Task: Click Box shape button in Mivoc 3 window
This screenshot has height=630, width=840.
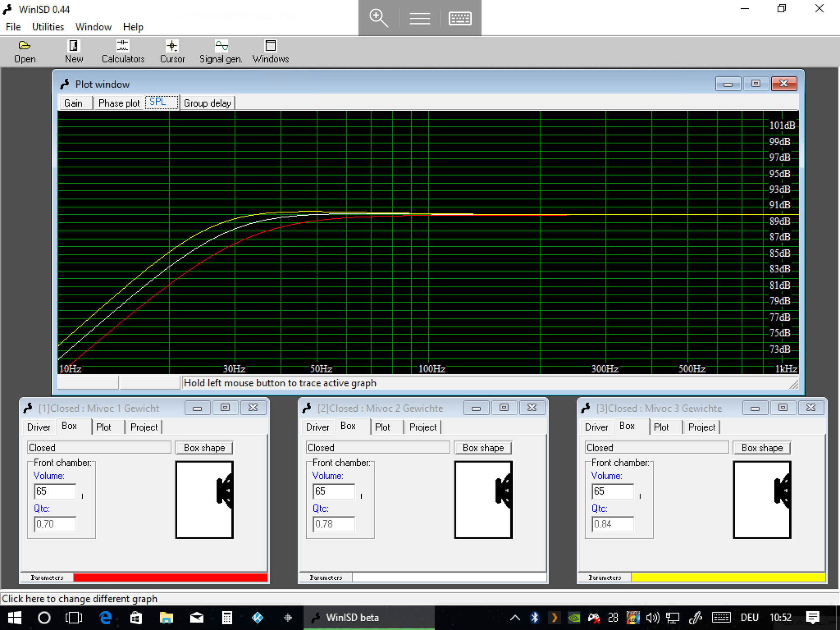Action: click(x=762, y=448)
